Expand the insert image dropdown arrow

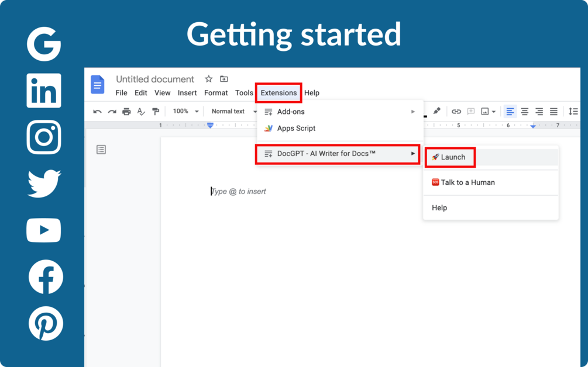493,112
